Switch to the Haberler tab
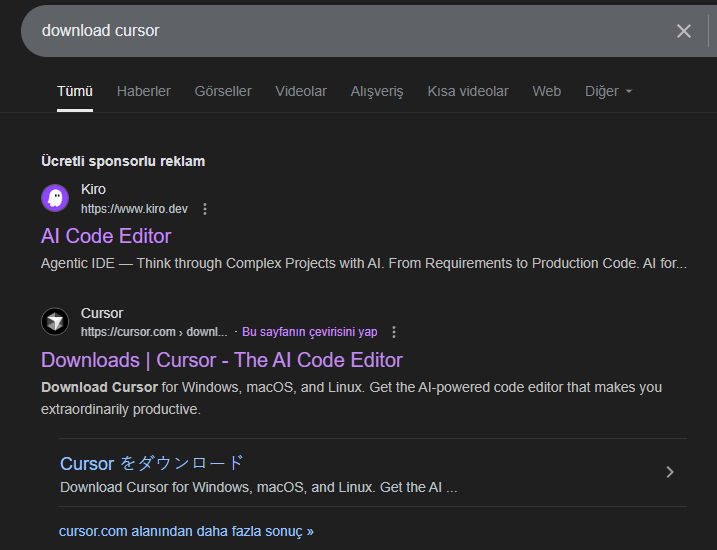 pyautogui.click(x=144, y=91)
